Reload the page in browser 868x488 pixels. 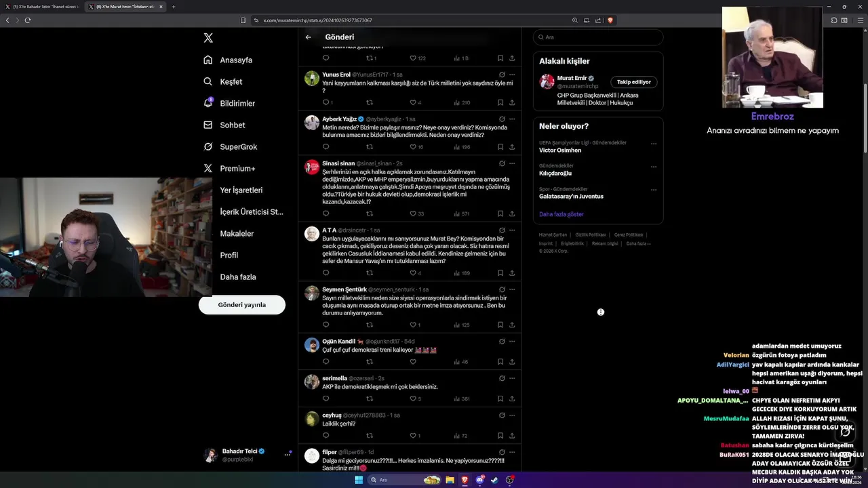(x=28, y=20)
